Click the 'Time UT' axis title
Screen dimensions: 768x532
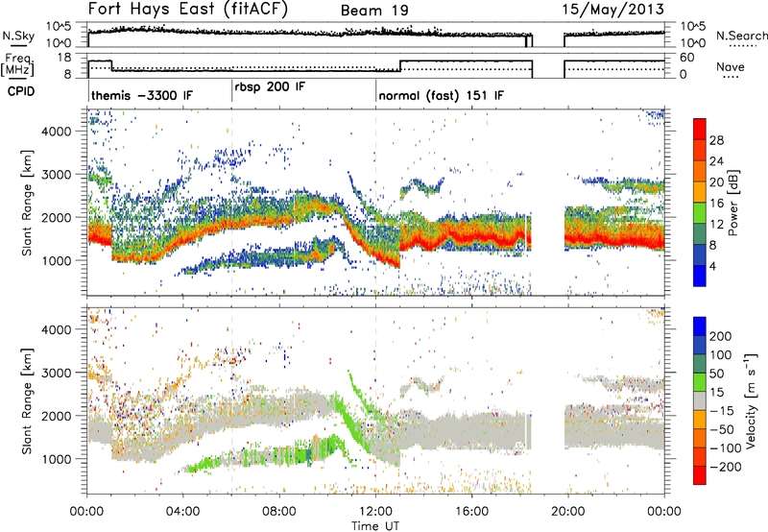(375, 526)
